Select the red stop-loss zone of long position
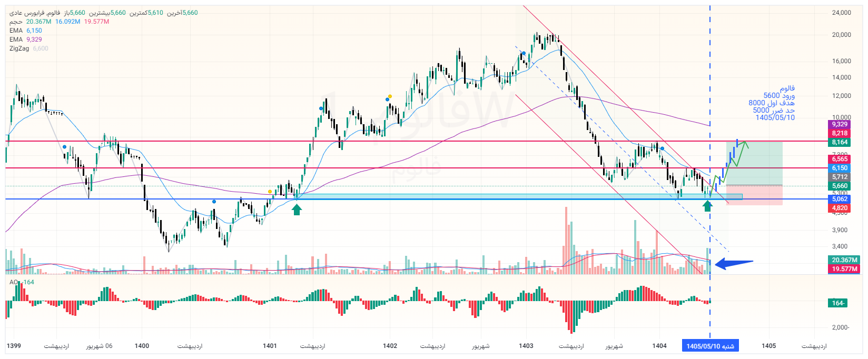This screenshot has width=868, height=359. coord(754,195)
